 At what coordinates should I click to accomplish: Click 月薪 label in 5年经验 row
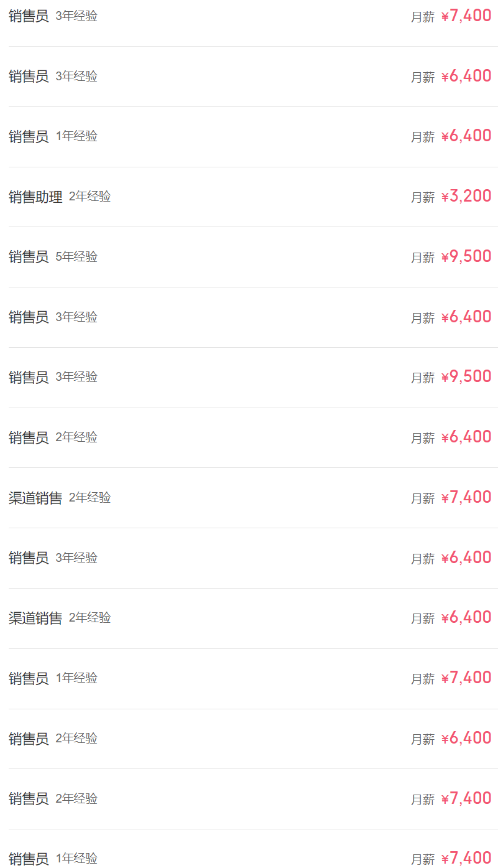point(423,258)
